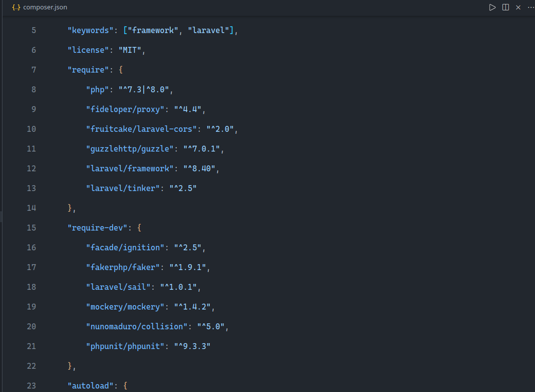The width and height of the screenshot is (535, 392).
Task: Click the "phpunit/phpunit" package name
Action: click(125, 346)
